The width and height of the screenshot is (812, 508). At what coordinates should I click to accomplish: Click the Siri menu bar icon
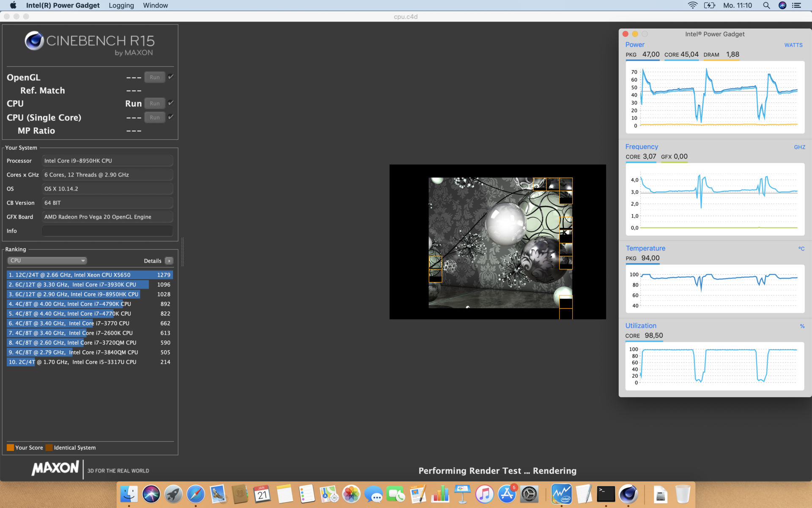(x=782, y=6)
